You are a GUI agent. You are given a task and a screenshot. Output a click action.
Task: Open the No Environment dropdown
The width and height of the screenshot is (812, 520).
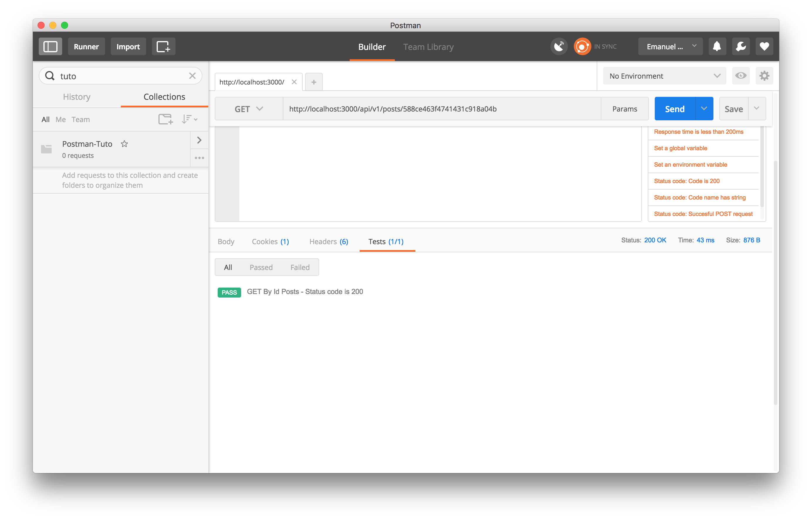click(664, 76)
